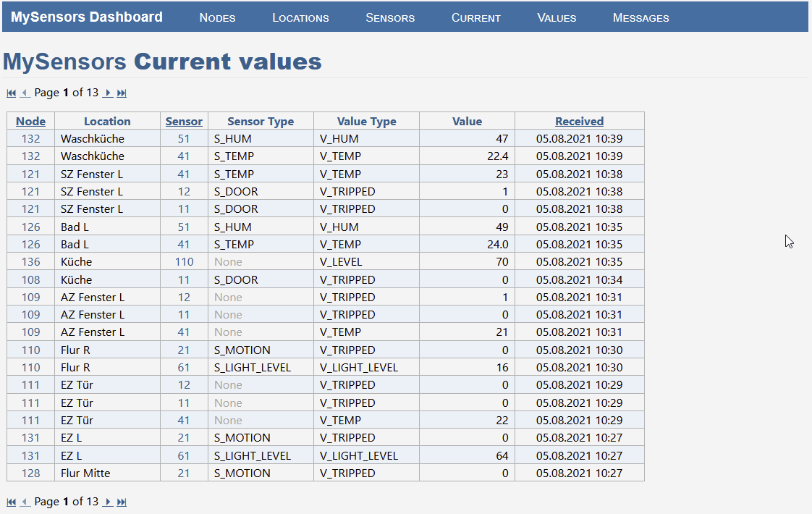Select value 49 in the Bad L row
The image size is (812, 514).
[x=502, y=227]
